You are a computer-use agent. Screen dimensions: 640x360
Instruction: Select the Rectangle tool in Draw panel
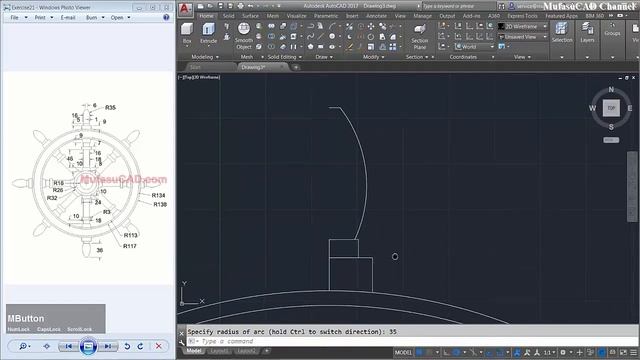tap(321, 47)
